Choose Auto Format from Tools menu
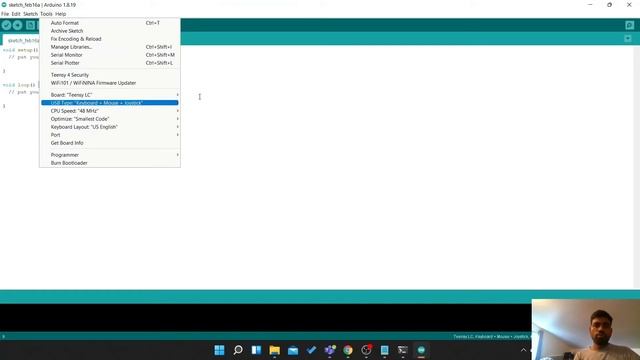This screenshot has height=360, width=640. (x=110, y=23)
